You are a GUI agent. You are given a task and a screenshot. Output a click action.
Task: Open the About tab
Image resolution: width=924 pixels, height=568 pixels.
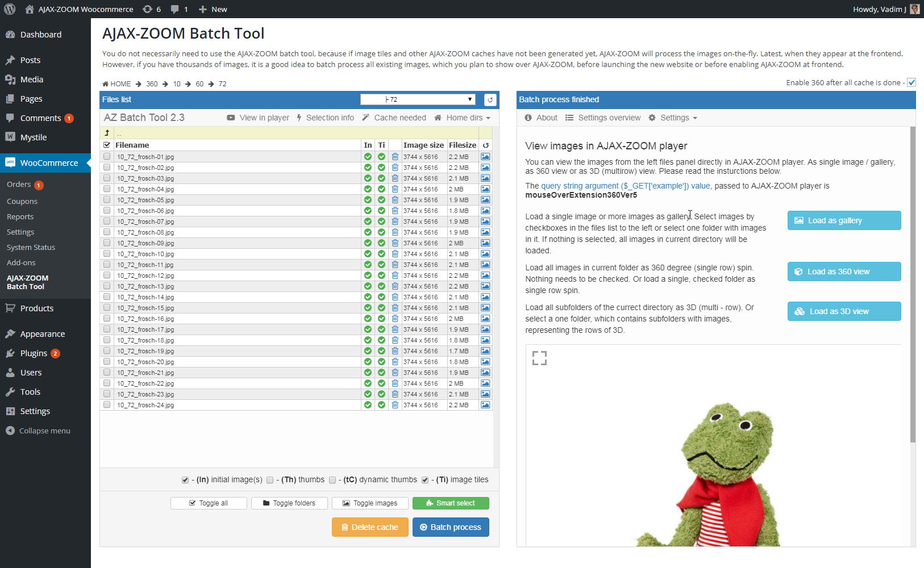click(x=541, y=118)
